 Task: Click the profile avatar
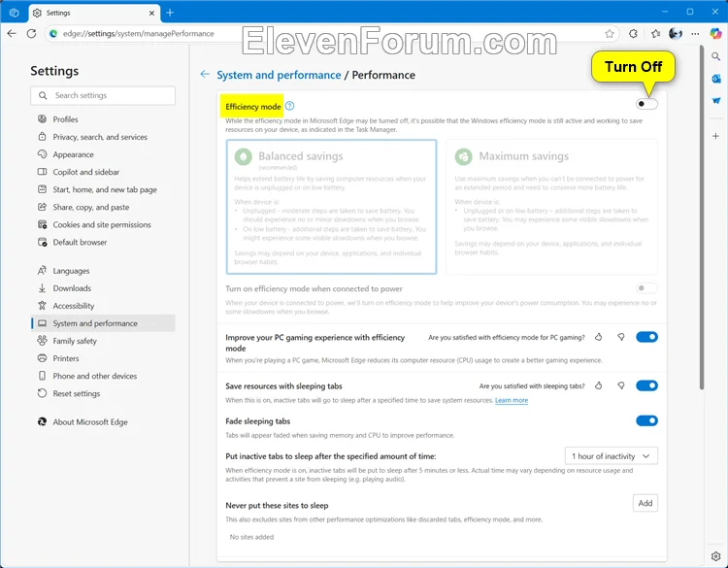click(676, 33)
